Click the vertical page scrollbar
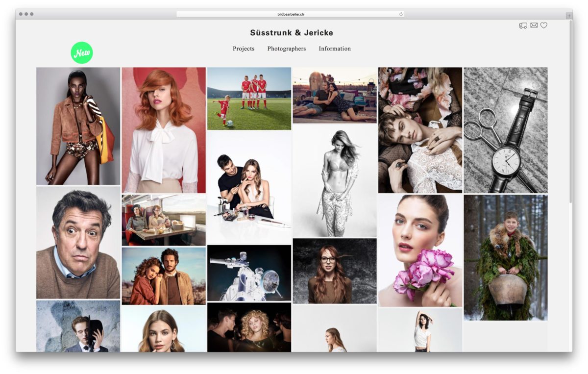 point(570,113)
